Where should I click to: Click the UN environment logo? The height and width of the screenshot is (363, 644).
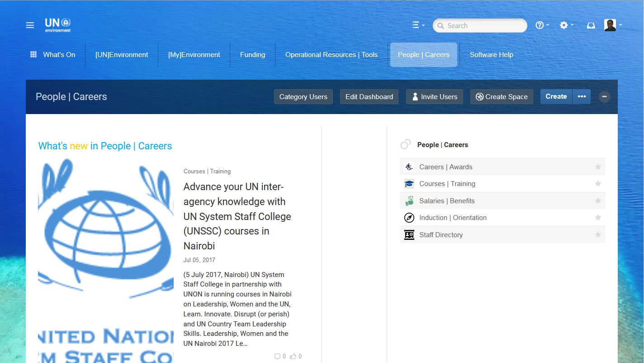pyautogui.click(x=58, y=25)
